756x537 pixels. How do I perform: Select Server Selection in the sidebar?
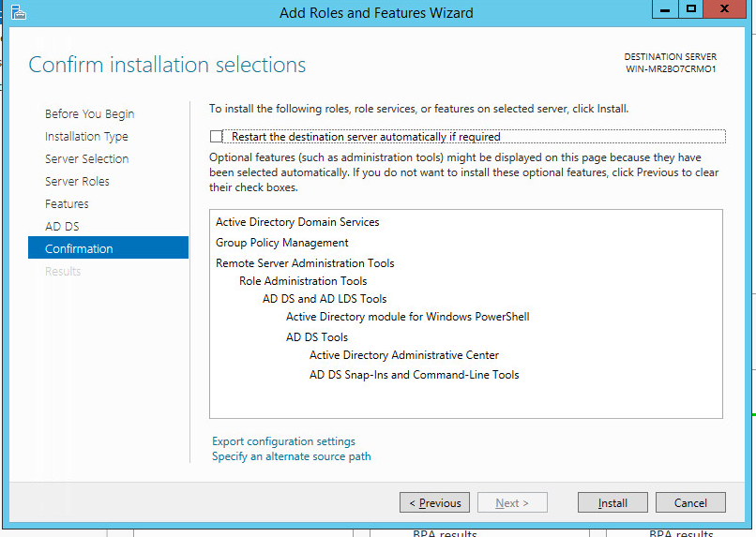86,159
